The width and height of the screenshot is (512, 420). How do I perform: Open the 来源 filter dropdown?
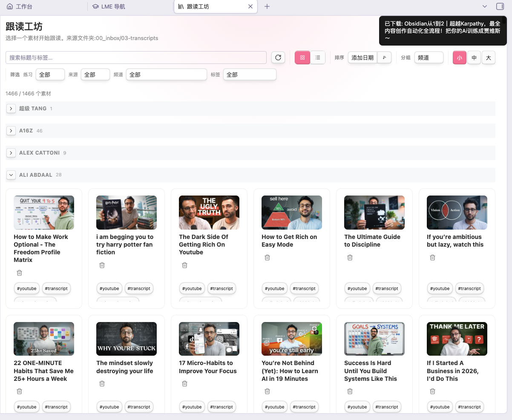click(x=95, y=75)
